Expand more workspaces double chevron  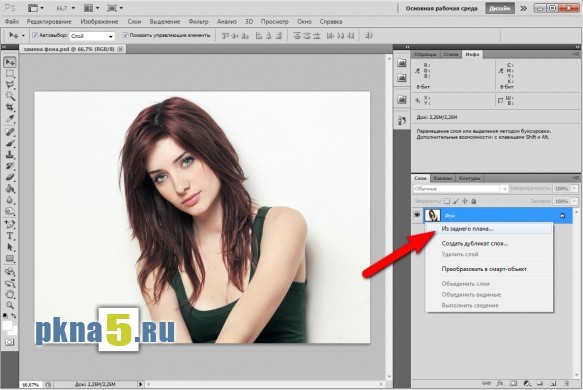tap(524, 8)
